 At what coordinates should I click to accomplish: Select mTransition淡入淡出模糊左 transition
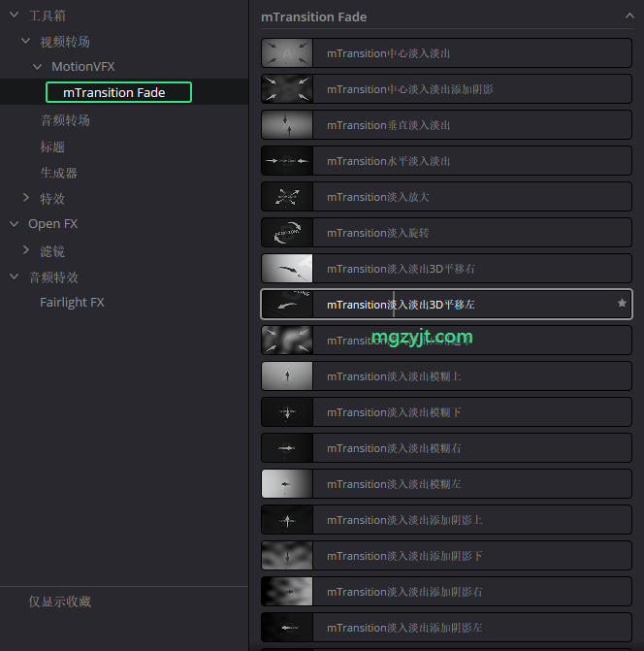(446, 484)
